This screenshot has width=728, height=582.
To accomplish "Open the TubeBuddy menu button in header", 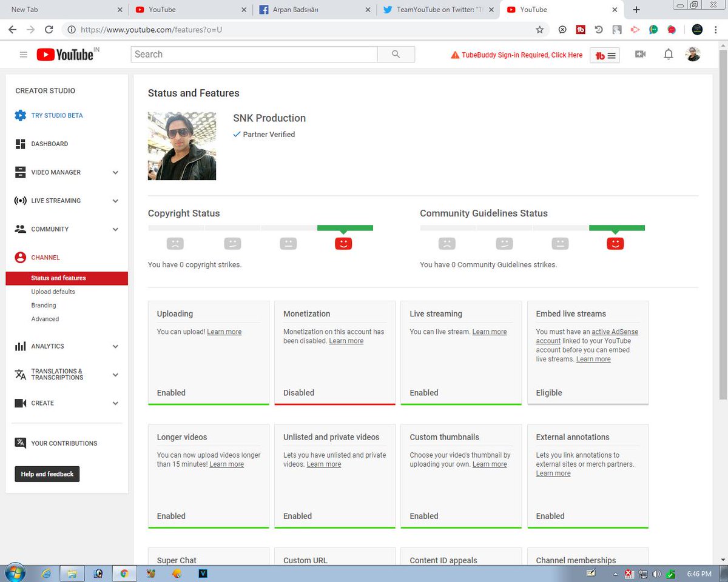I will (x=605, y=55).
